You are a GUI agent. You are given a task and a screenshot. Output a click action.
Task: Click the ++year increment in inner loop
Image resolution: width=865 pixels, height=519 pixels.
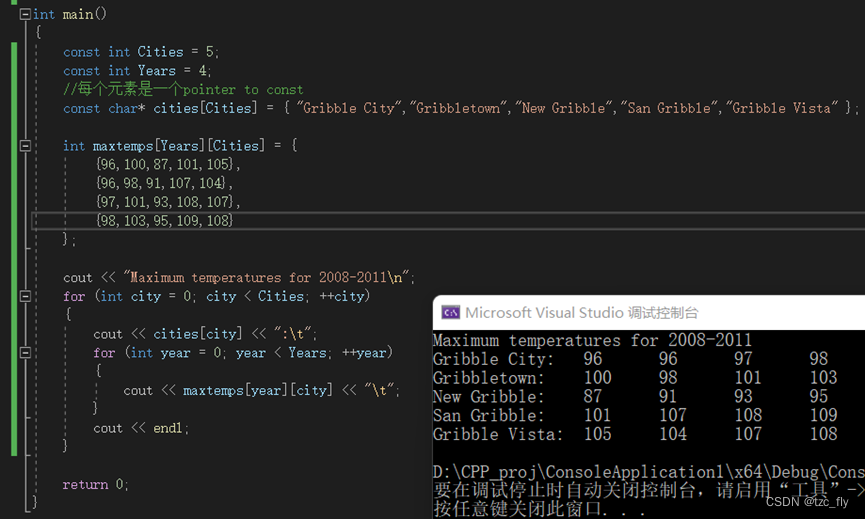click(x=364, y=352)
